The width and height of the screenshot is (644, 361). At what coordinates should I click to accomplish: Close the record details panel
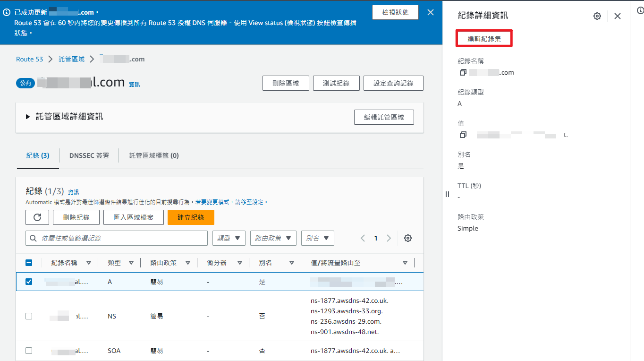[x=618, y=16]
